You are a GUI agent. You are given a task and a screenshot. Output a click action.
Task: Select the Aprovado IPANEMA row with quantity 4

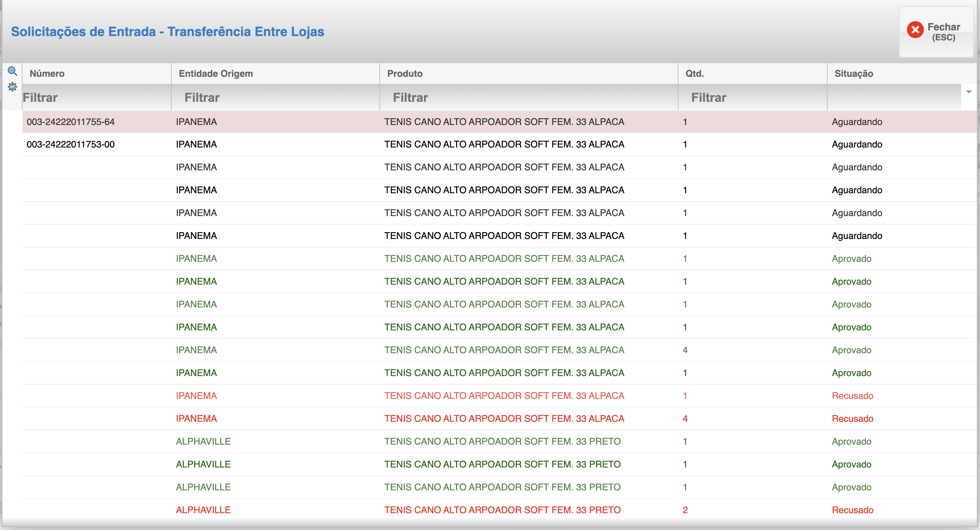504,350
